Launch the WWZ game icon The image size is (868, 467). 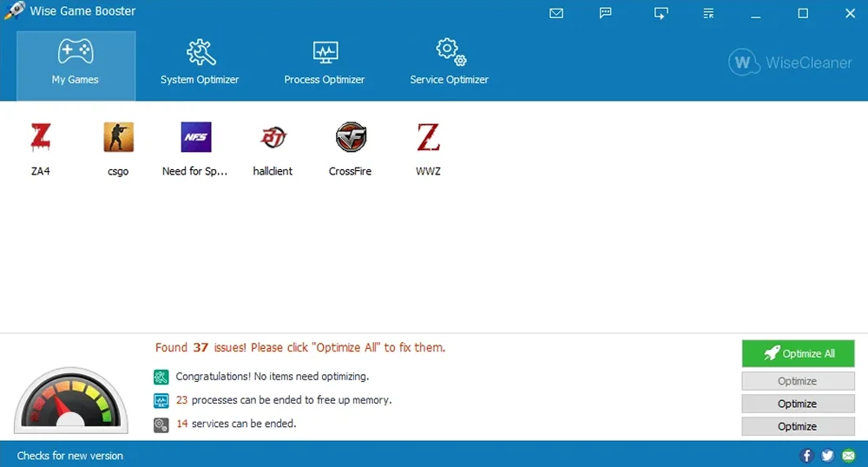(428, 138)
